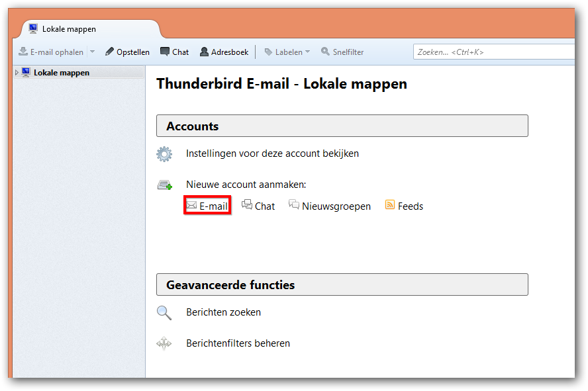Viewport: 588px width, 391px height.
Task: Open the Adresboek address book
Action: [224, 52]
